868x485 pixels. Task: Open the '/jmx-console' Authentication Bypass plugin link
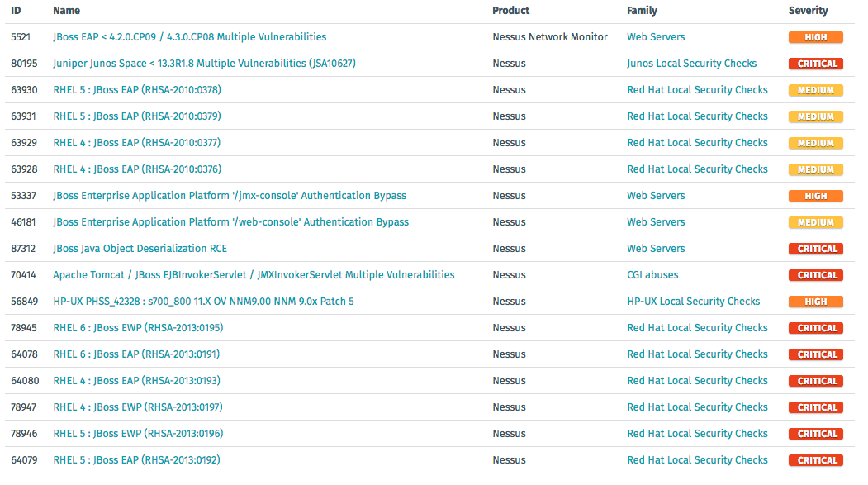pos(230,196)
